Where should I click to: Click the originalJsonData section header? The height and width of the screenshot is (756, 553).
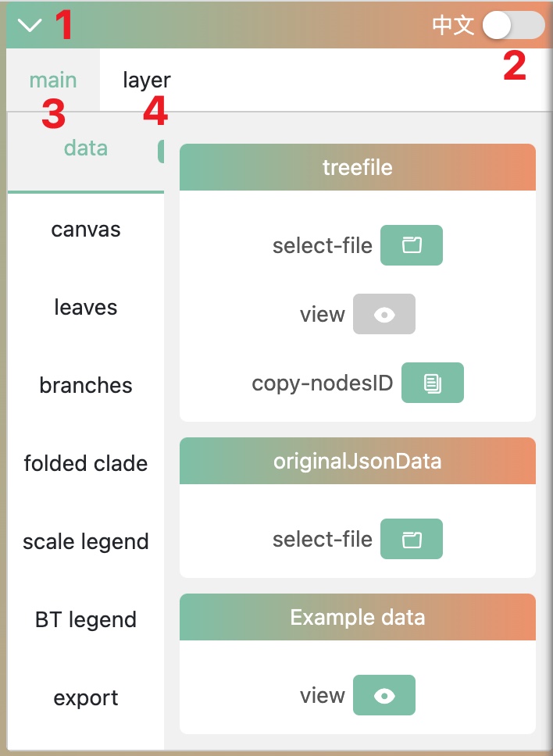[x=357, y=461]
